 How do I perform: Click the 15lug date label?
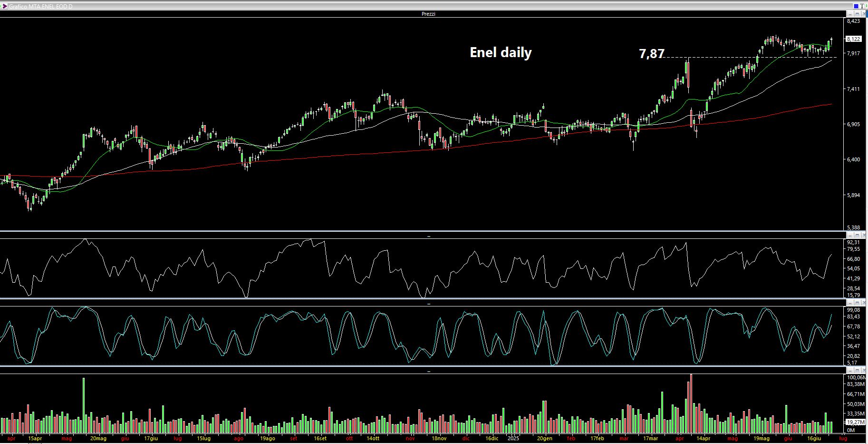[x=203, y=439]
